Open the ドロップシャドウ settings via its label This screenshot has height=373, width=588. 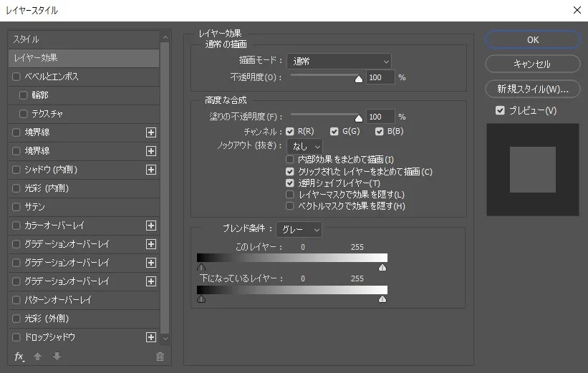[x=50, y=337]
